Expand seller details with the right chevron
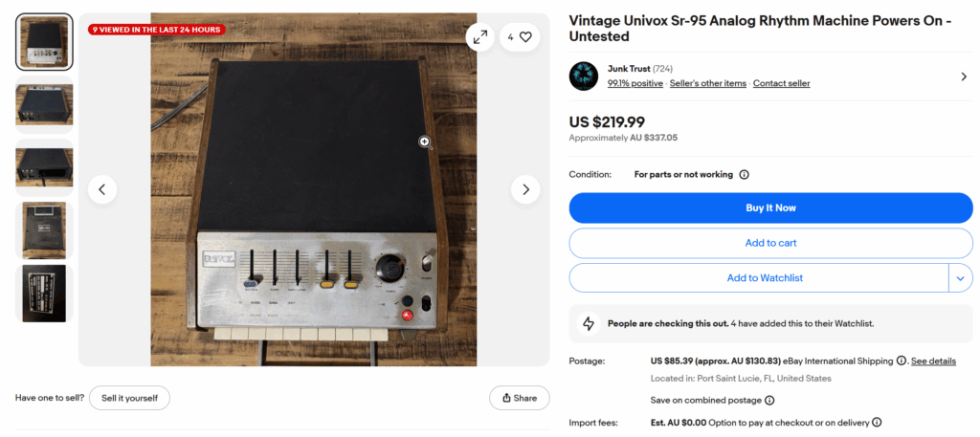The height and width of the screenshot is (437, 980). 963,76
